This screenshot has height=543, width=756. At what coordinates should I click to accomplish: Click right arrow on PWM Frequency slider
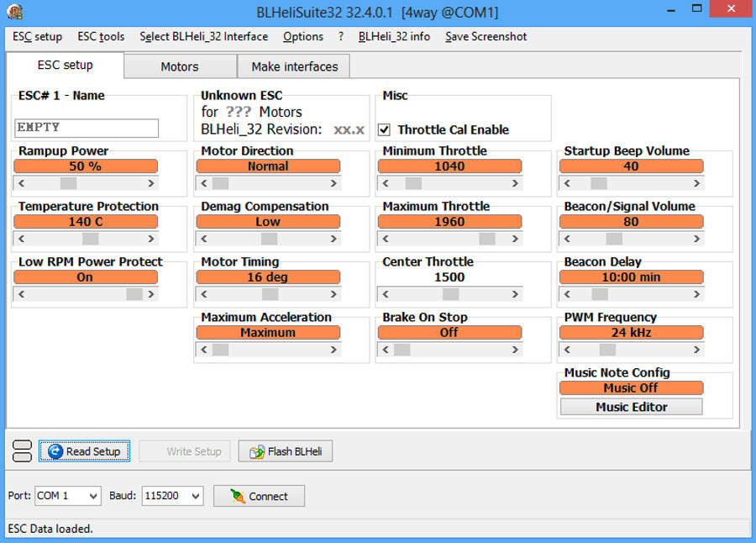click(696, 350)
